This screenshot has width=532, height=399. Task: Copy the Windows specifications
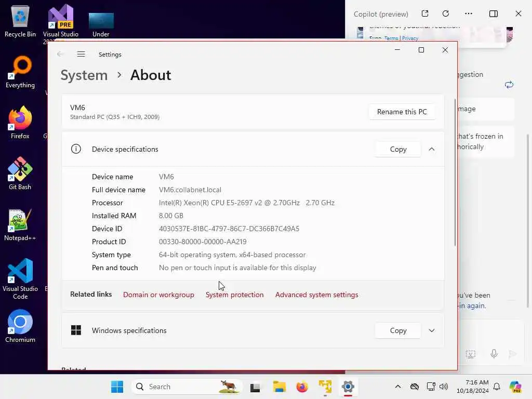tap(398, 330)
